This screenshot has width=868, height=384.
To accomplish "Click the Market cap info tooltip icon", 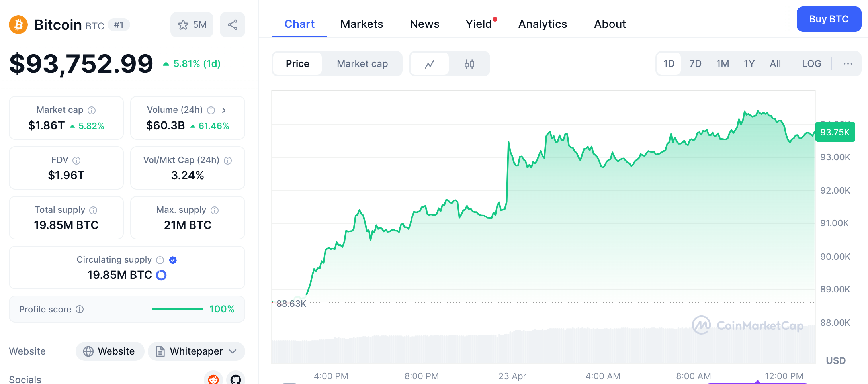I will pyautogui.click(x=92, y=110).
